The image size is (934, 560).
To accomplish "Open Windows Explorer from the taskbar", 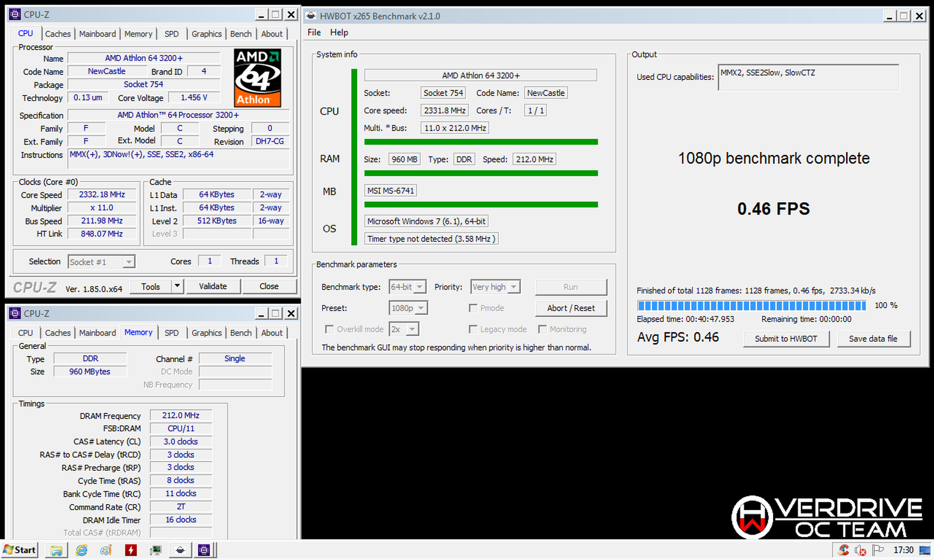I will point(57,550).
